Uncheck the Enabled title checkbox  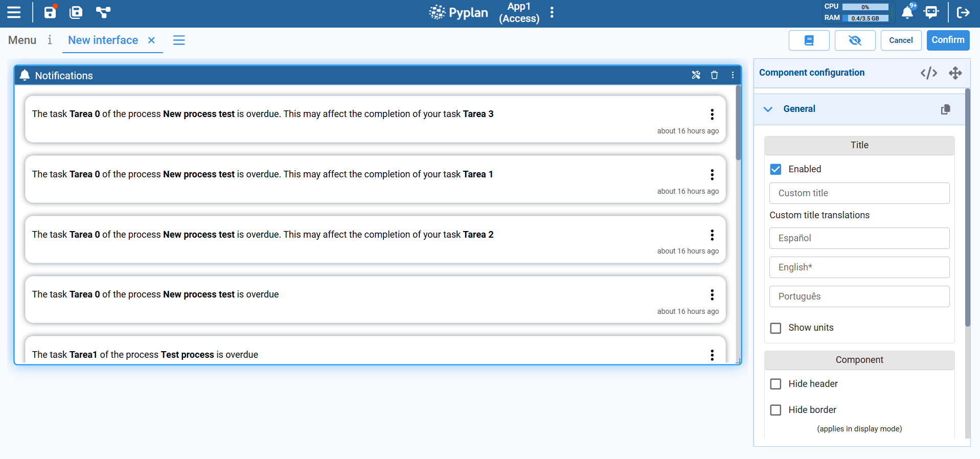pos(776,169)
